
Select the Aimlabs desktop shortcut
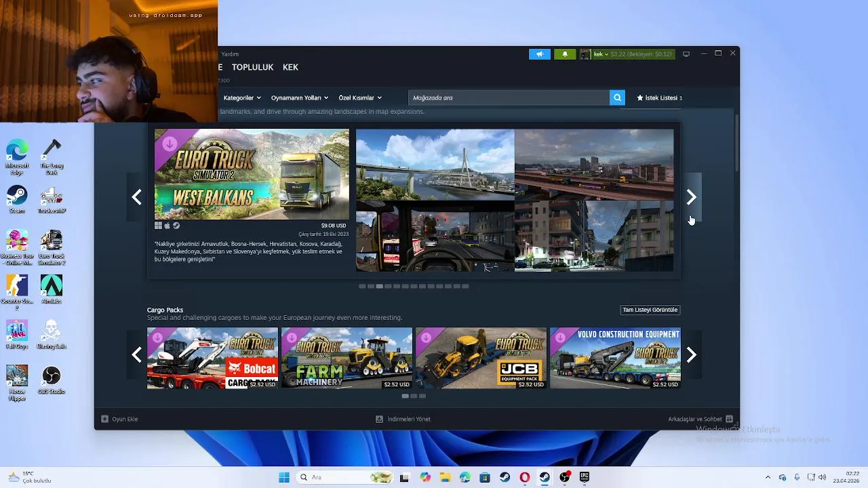pyautogui.click(x=52, y=289)
